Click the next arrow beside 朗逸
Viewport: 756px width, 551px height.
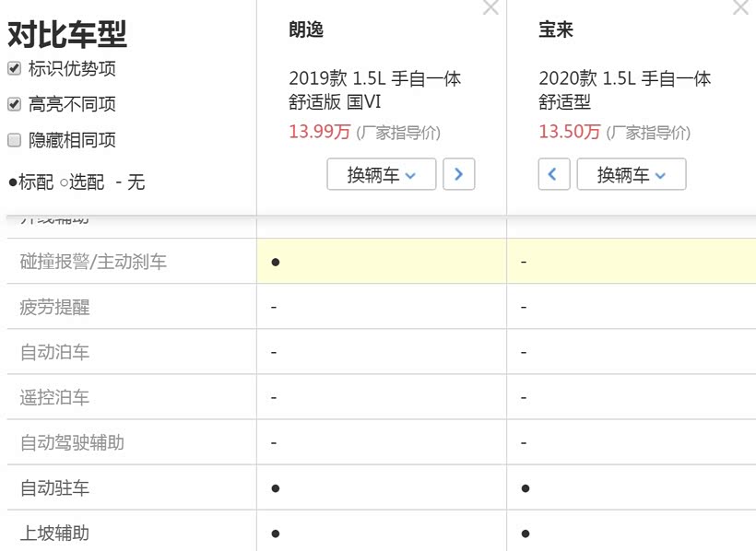(x=458, y=174)
